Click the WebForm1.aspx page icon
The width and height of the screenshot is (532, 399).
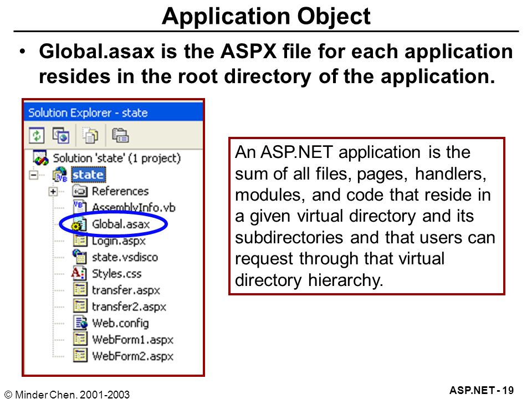coord(80,339)
